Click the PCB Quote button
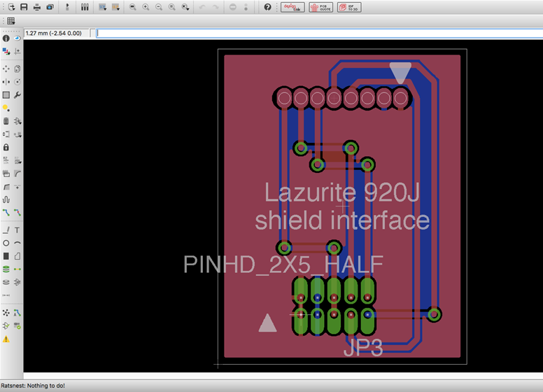This screenshot has width=543, height=392. (320, 7)
